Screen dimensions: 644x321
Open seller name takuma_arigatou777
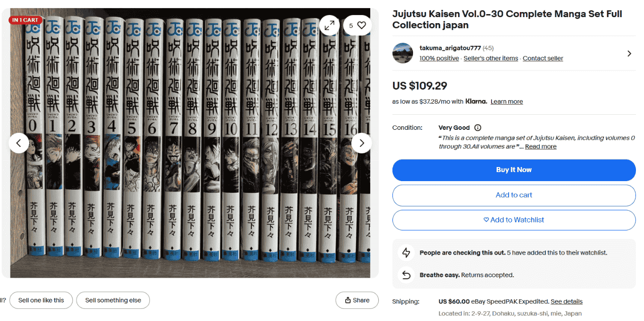[x=450, y=48]
